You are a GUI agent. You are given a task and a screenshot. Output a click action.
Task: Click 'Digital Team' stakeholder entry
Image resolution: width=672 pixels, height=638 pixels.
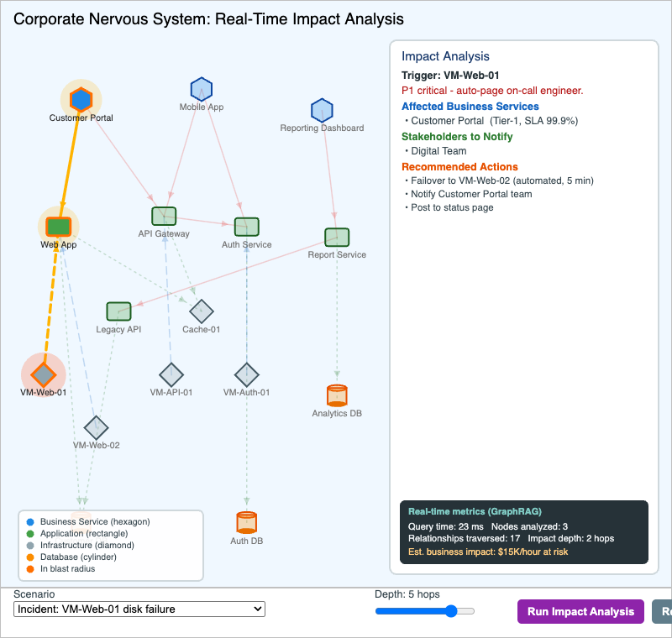pos(438,151)
